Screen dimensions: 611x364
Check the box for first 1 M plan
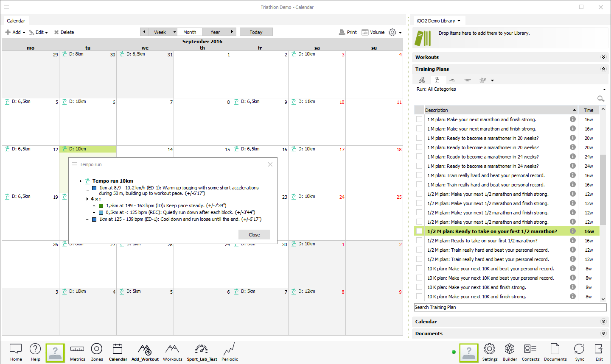419,119
